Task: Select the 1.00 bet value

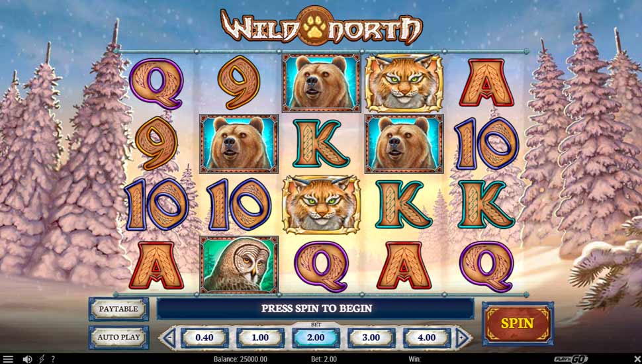Action: pos(260,338)
